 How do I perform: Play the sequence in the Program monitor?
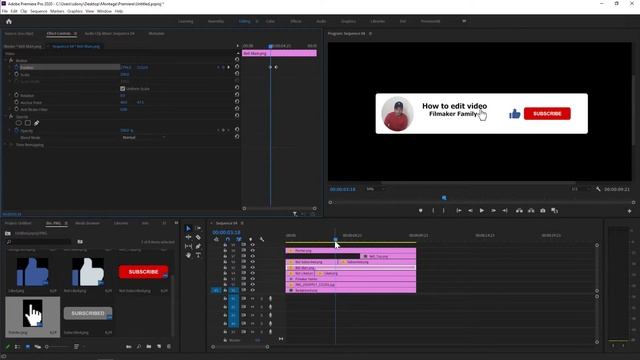coord(482,211)
